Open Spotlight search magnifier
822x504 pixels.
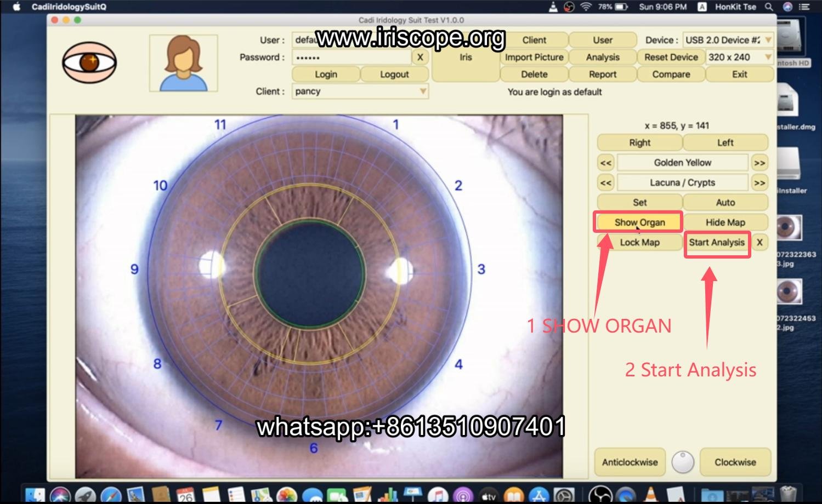tap(769, 7)
